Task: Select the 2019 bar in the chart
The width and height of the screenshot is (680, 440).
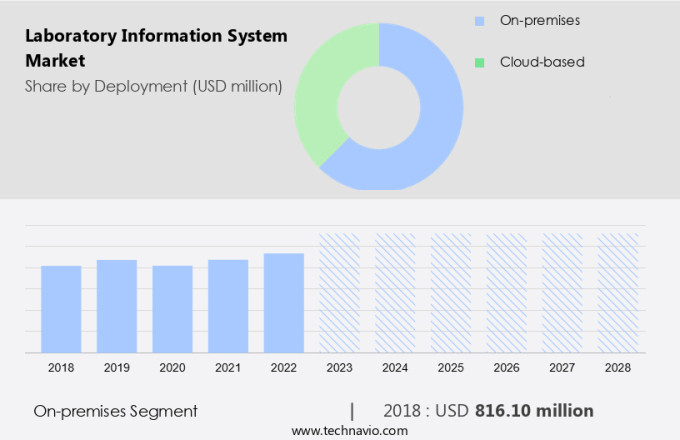Action: 117,306
